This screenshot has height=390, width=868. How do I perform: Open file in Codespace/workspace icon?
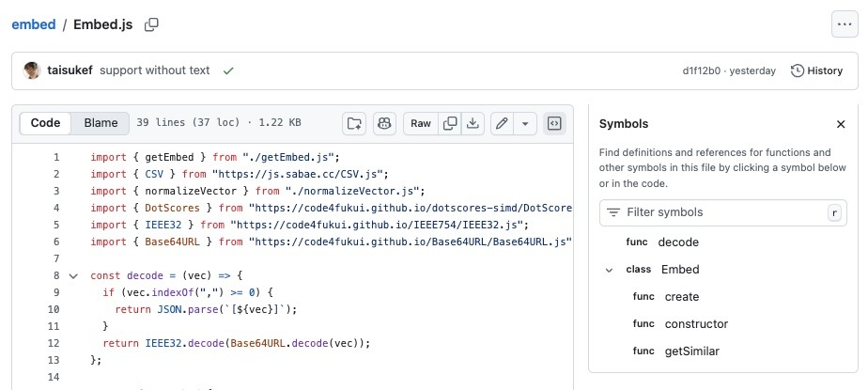[354, 123]
